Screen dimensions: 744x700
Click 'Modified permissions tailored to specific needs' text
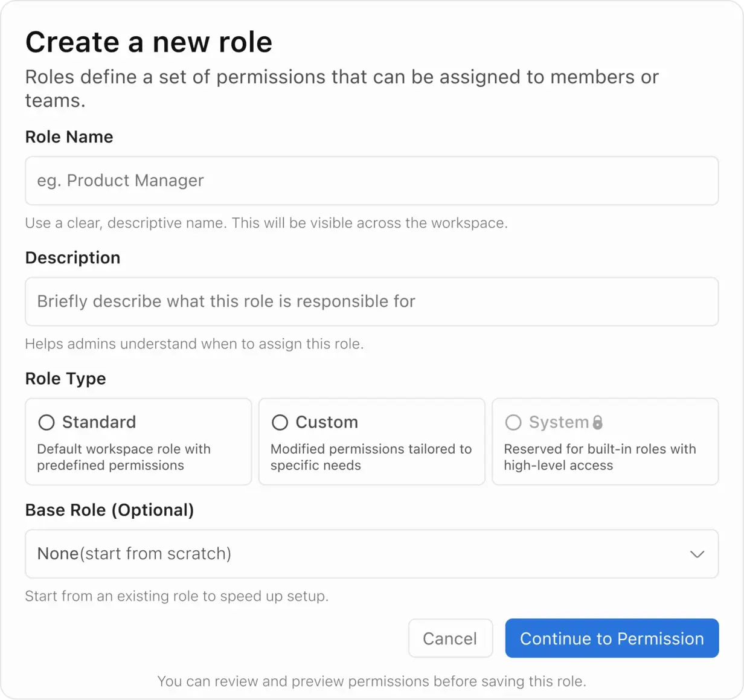point(371,457)
